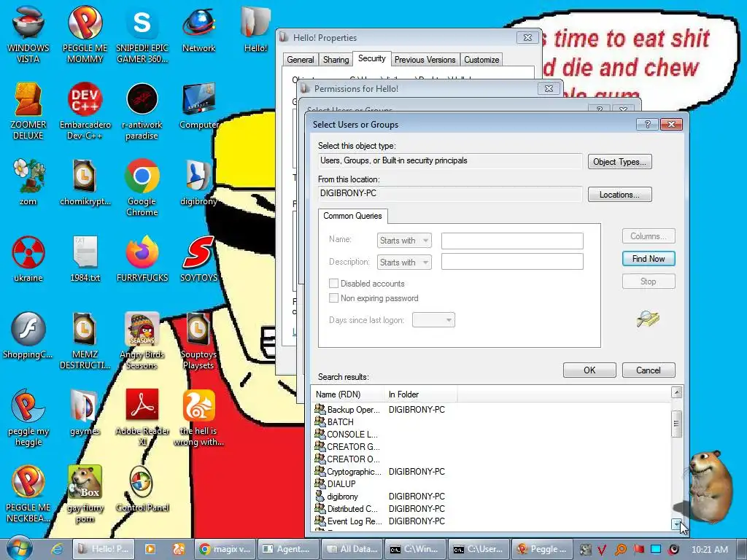Open the Windows Start orb
This screenshot has width=747, height=560.
[20, 548]
